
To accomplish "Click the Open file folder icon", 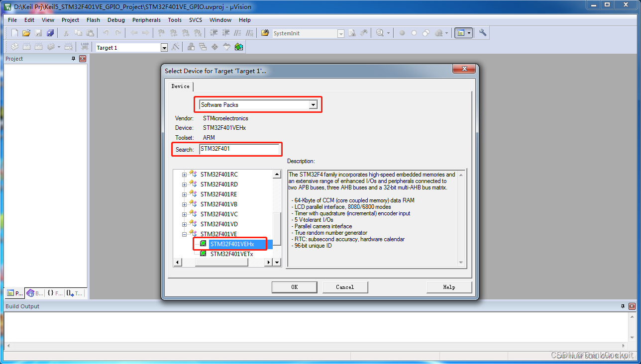I will click(26, 33).
